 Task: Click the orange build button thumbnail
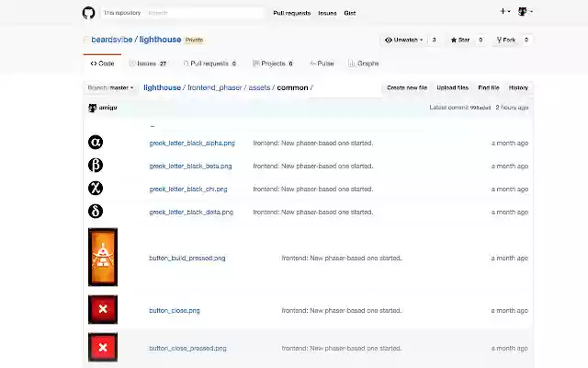pyautogui.click(x=103, y=258)
